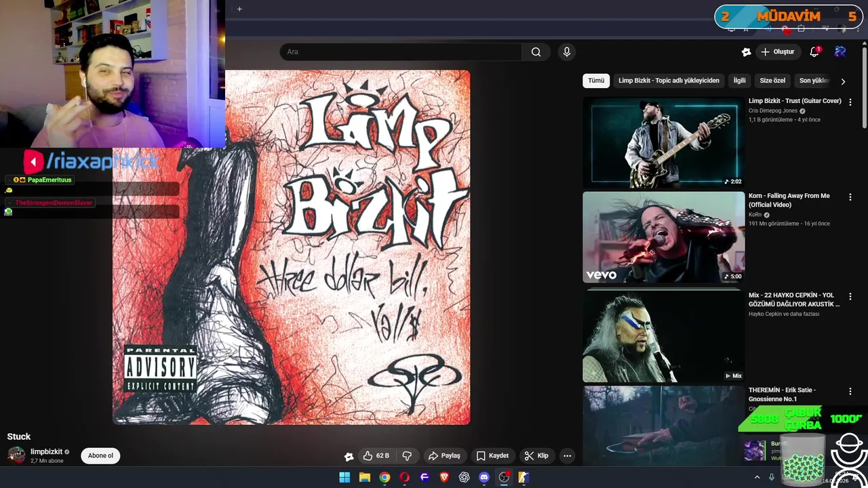
Task: Open options for Korn Falling Away From Me
Action: [850, 197]
